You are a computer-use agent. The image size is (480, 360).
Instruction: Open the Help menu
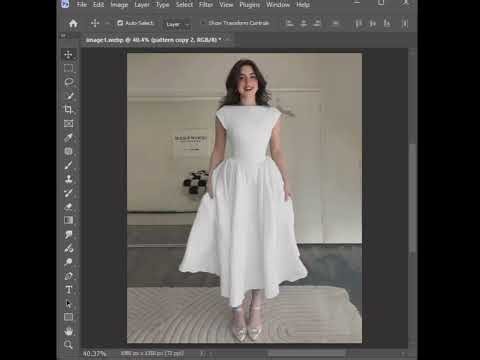[x=303, y=5]
